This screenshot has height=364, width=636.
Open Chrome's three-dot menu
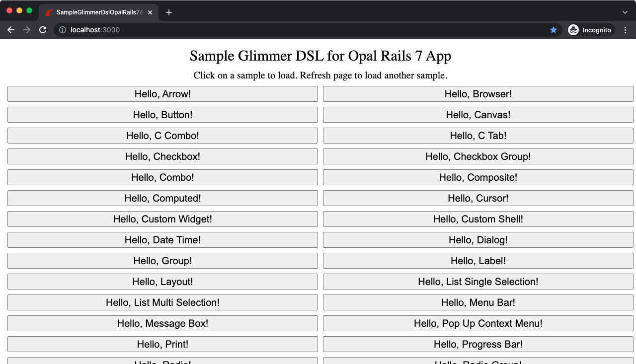(625, 30)
